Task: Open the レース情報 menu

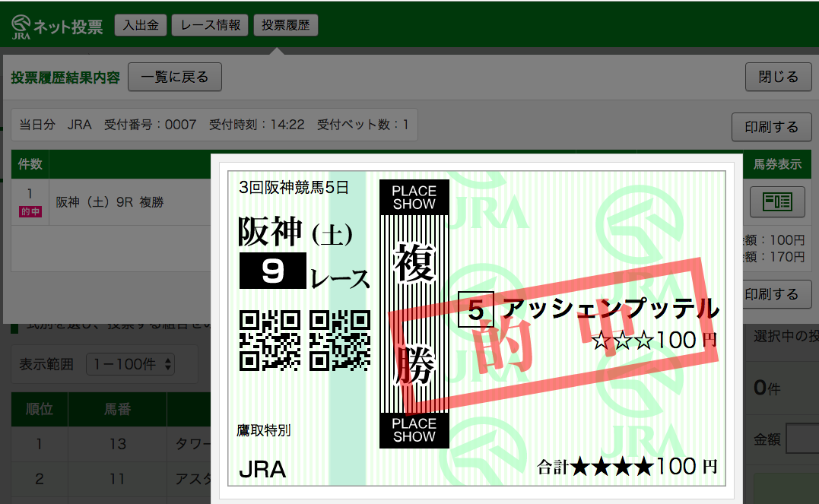Action: (211, 25)
